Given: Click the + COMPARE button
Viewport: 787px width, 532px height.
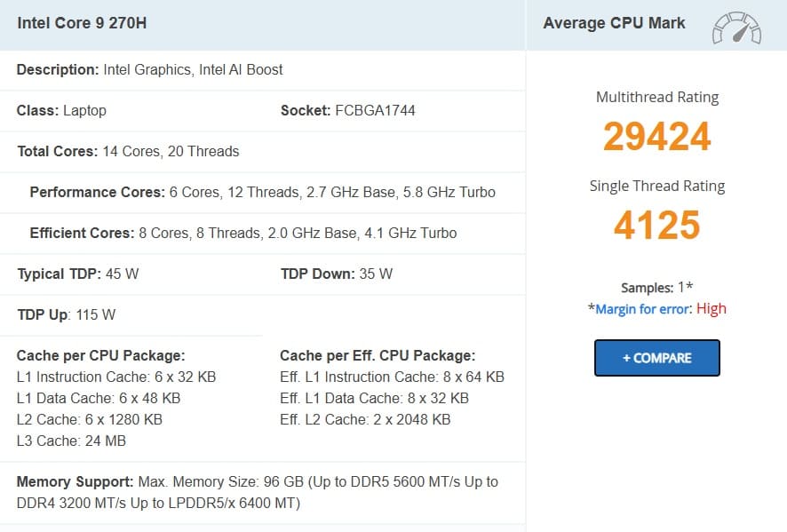Looking at the screenshot, I should point(657,358).
